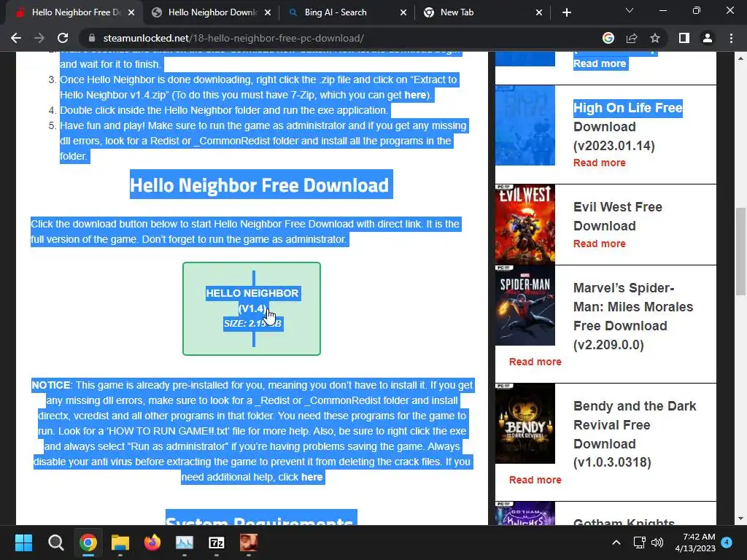Open a new browser tab

pos(566,12)
